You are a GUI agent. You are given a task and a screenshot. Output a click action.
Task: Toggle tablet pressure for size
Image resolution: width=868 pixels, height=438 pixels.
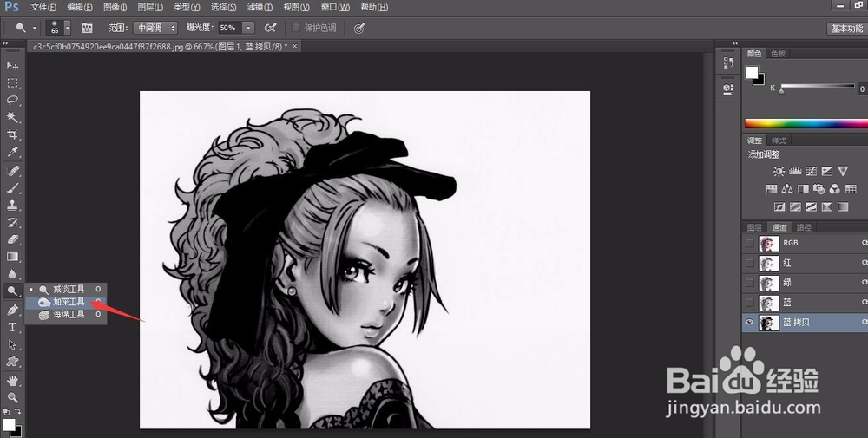359,28
